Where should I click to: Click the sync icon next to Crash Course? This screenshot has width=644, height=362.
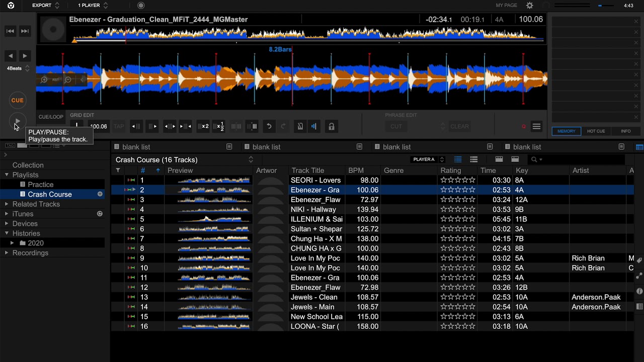coord(100,194)
